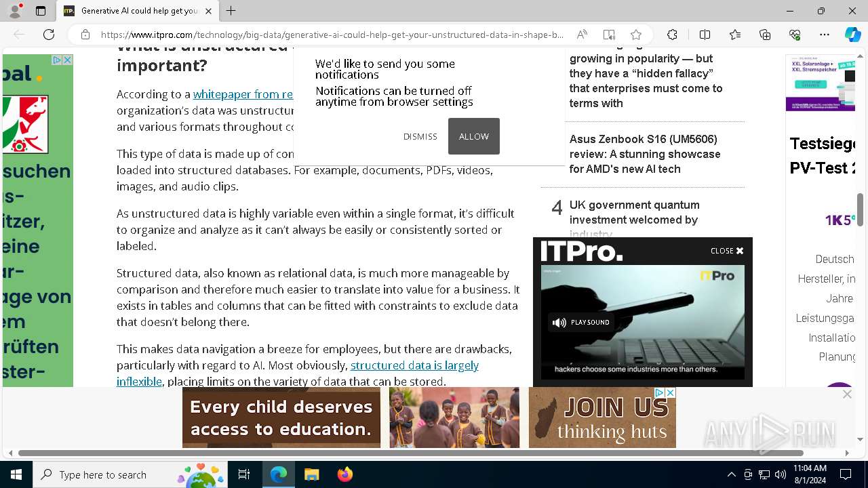
Task: Open File Explorer from taskbar
Action: pyautogui.click(x=311, y=474)
